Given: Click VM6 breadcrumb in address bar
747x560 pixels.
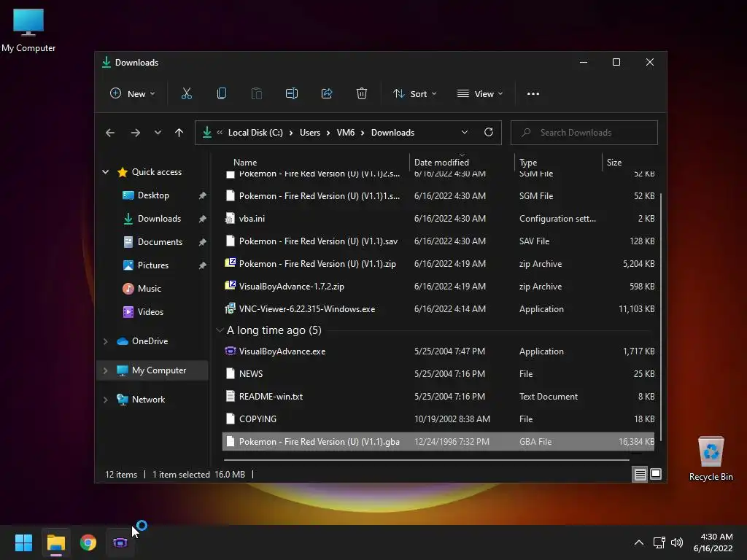Looking at the screenshot, I should (345, 133).
